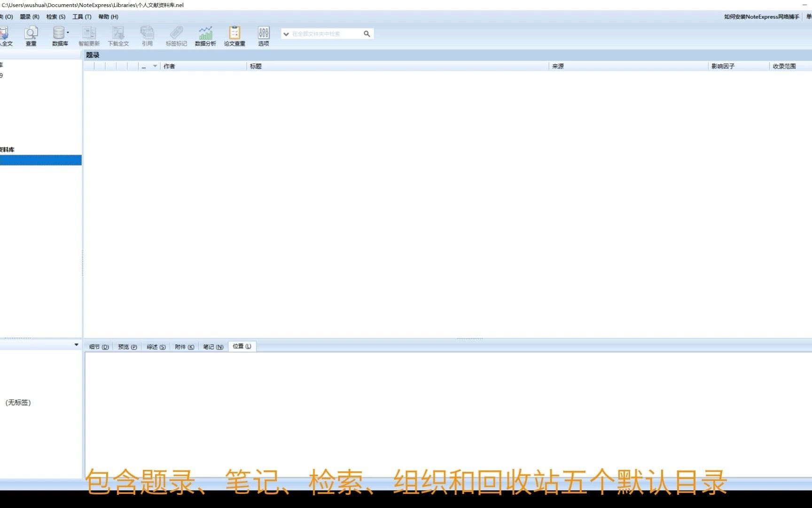Click the 引用 cite icon
This screenshot has height=508, width=812.
147,36
